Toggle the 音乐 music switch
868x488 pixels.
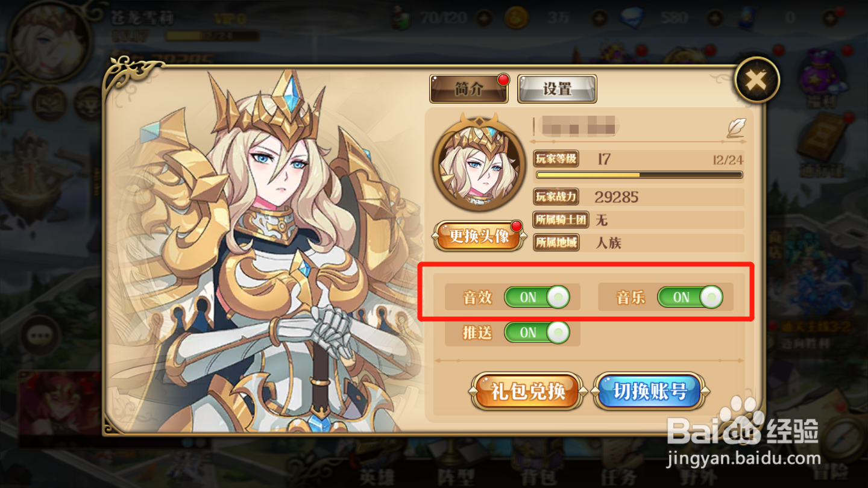[690, 297]
